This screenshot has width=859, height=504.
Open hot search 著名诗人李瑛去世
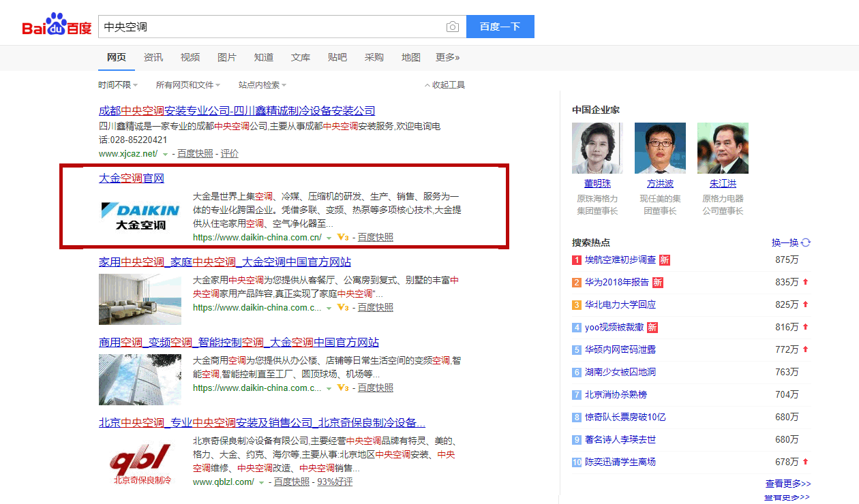click(x=620, y=439)
